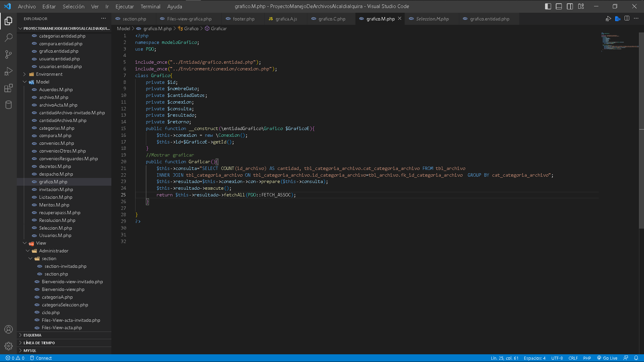
Task: Switch to the Files-view-grafica.php tab
Action: (189, 19)
